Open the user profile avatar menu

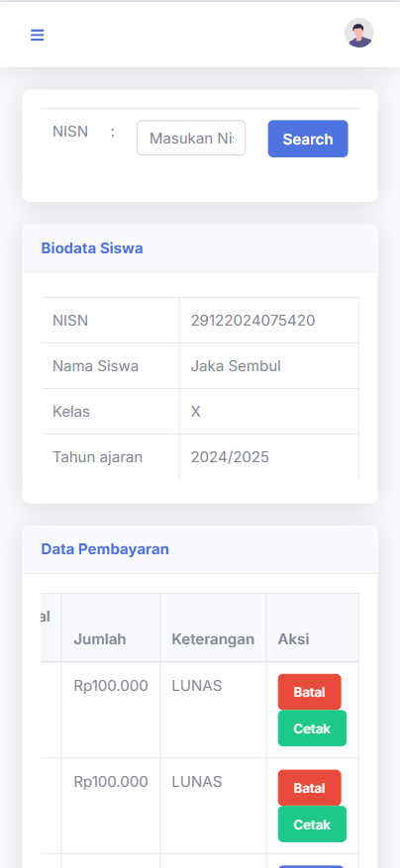359,34
